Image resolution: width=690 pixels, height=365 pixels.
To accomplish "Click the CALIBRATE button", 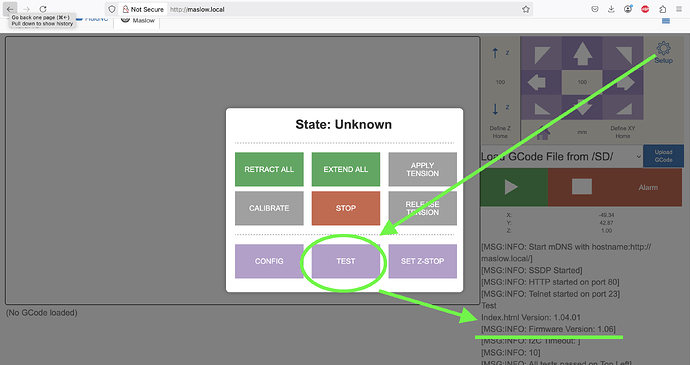I will 269,208.
